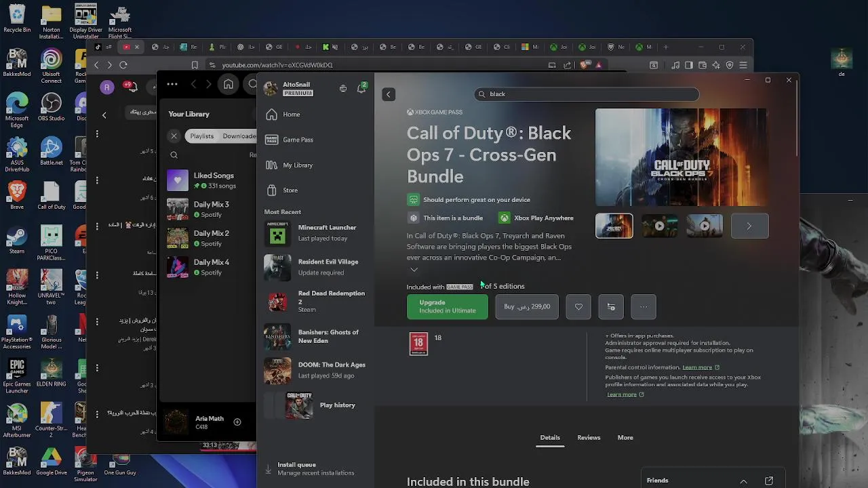Open AltoSnail profile avatar

pyautogui.click(x=271, y=88)
